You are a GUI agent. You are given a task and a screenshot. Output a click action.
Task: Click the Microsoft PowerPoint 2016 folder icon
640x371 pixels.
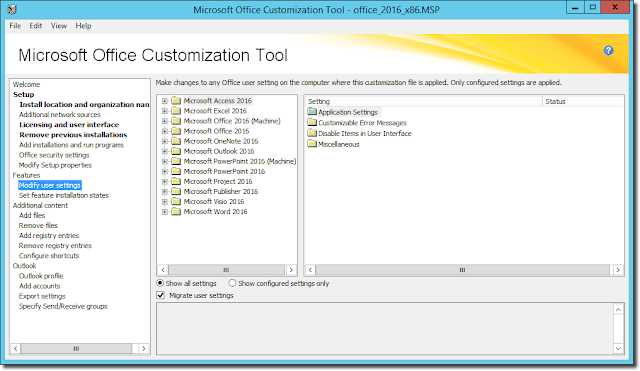coord(176,171)
